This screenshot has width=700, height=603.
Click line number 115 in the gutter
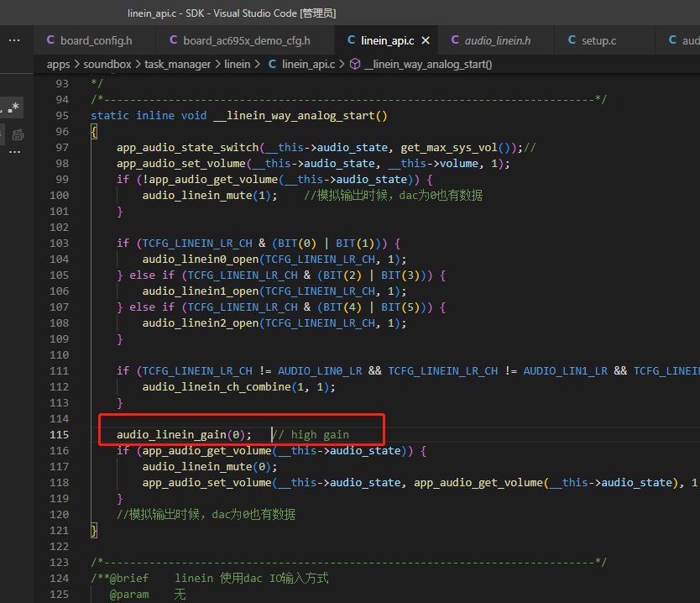(x=60, y=434)
